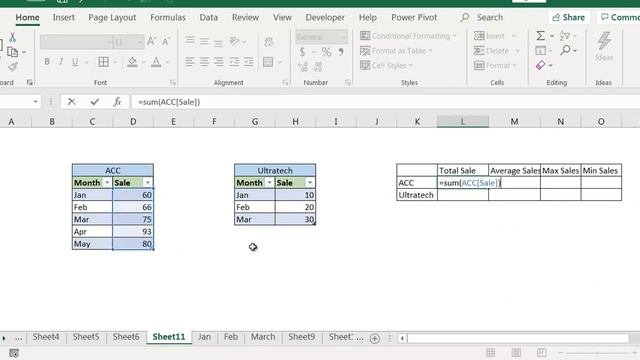Click the Borders icon
This screenshot has width=640, height=360.
tap(103, 62)
